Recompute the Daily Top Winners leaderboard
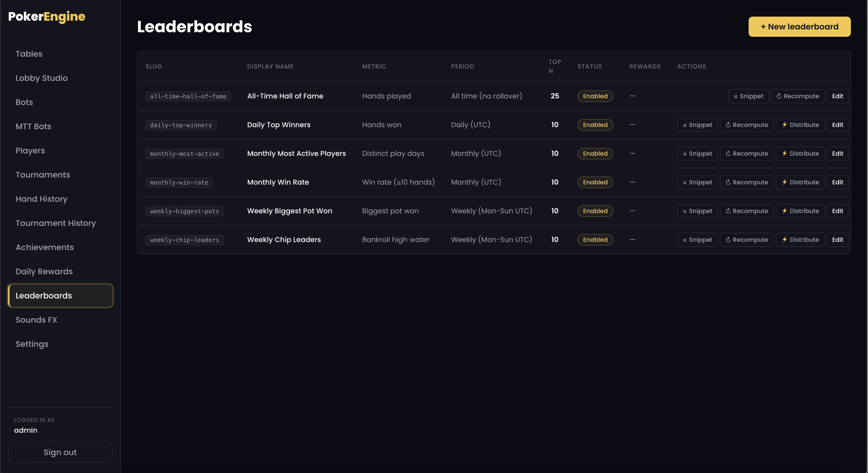Viewport: 868px width, 473px height. coord(746,125)
